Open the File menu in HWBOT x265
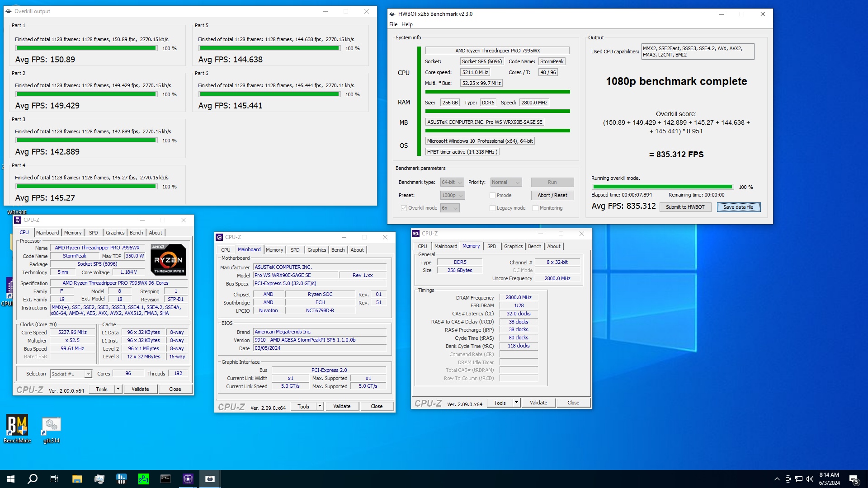868x488 pixels. tap(393, 24)
